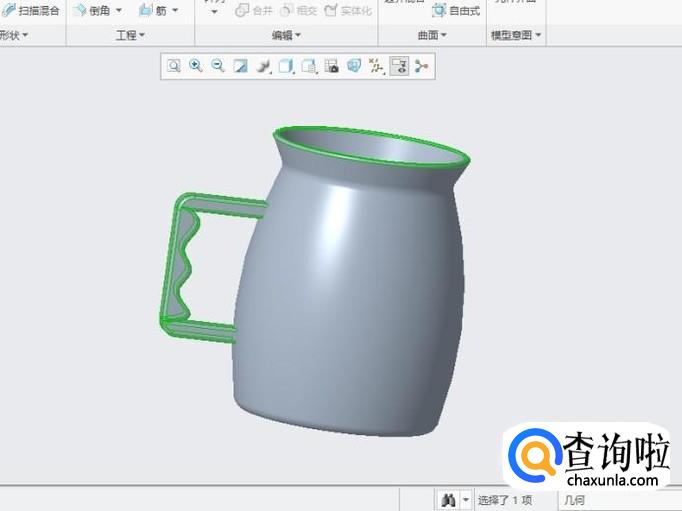The height and width of the screenshot is (511, 682).
Task: Expand the 筋 dropdown arrow
Action: coord(175,11)
